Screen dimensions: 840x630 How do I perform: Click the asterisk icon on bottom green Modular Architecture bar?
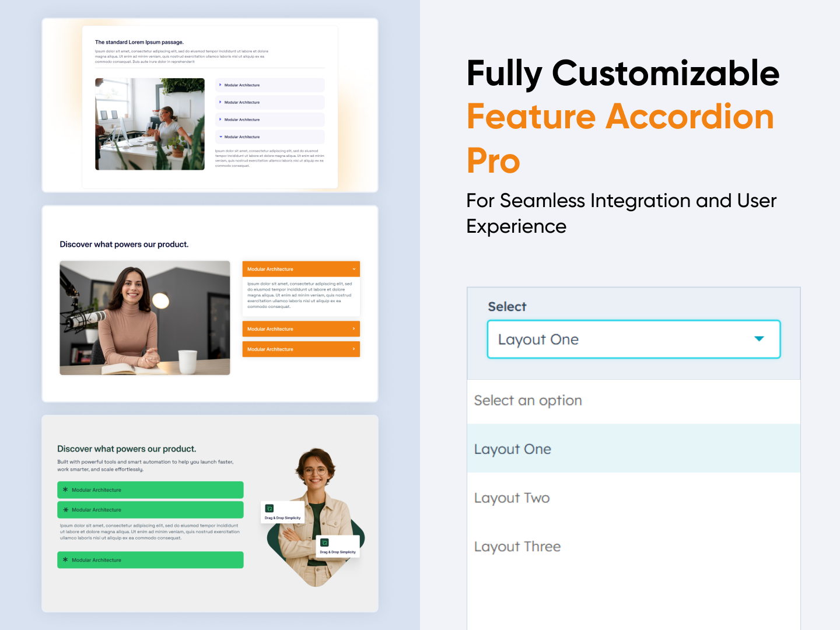[x=65, y=560]
